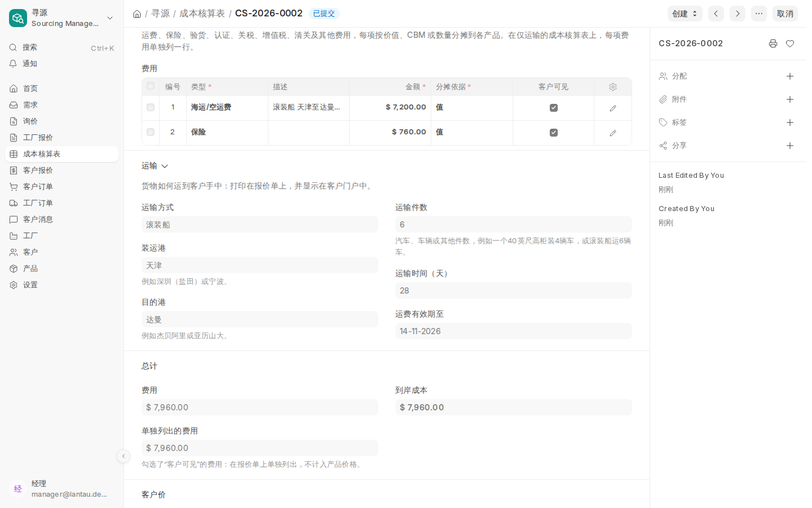812x508 pixels.
Task: Open 工厂报价 in the sidebar
Action: (61, 138)
